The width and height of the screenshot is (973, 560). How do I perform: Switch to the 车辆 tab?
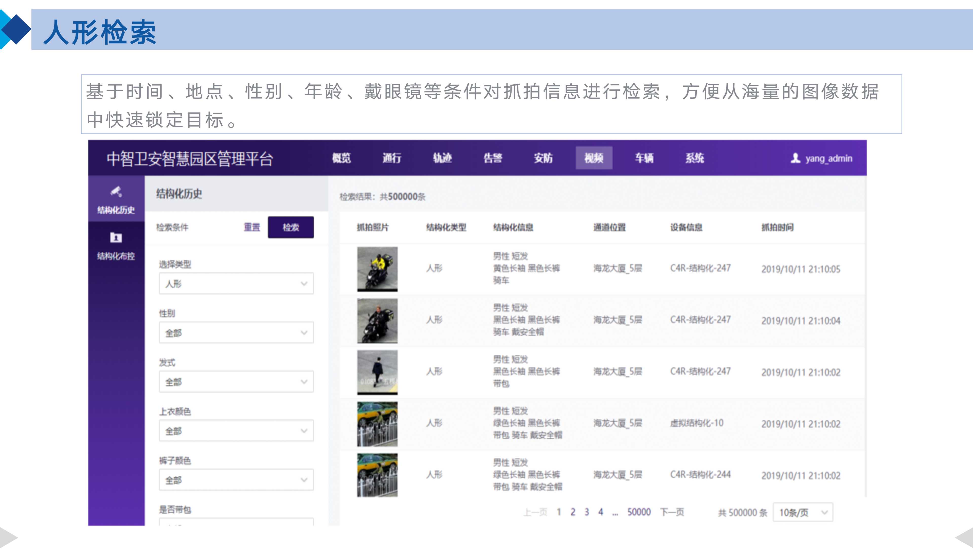pos(645,158)
